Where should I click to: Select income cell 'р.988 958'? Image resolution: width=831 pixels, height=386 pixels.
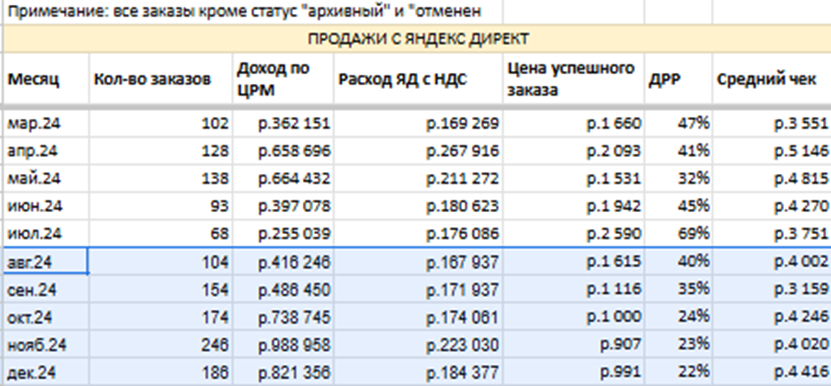[283, 345]
